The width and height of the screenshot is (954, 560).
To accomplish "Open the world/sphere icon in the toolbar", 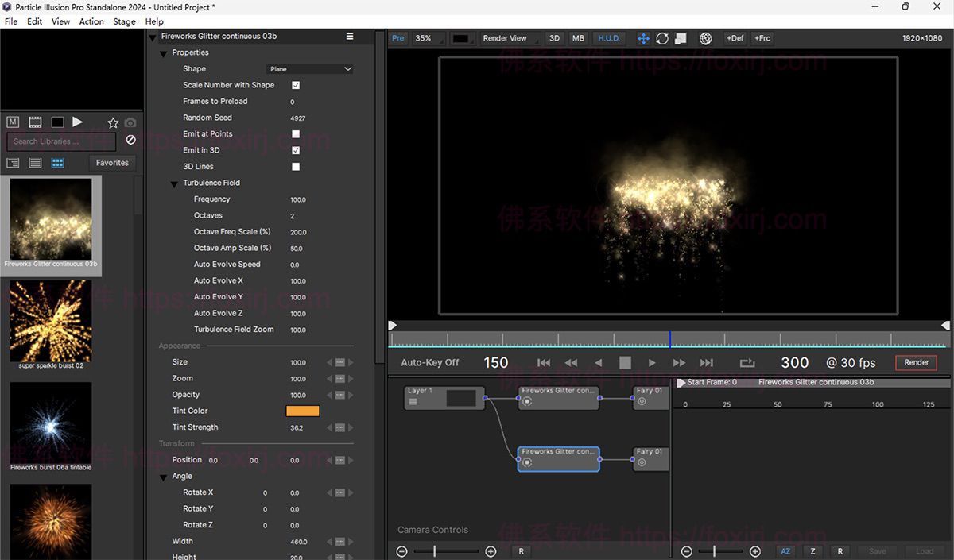I will pyautogui.click(x=705, y=37).
